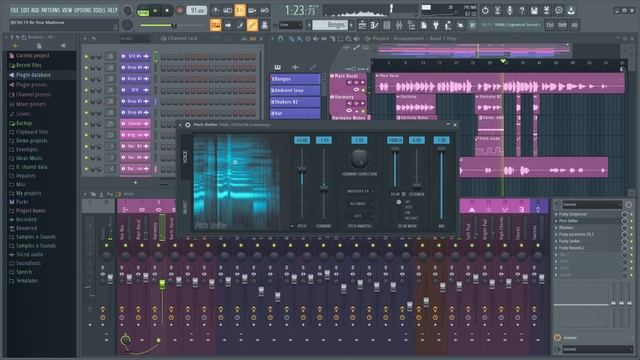Click the Alt button in toolbar
Viewport: 640px width, 360px height.
point(575,25)
